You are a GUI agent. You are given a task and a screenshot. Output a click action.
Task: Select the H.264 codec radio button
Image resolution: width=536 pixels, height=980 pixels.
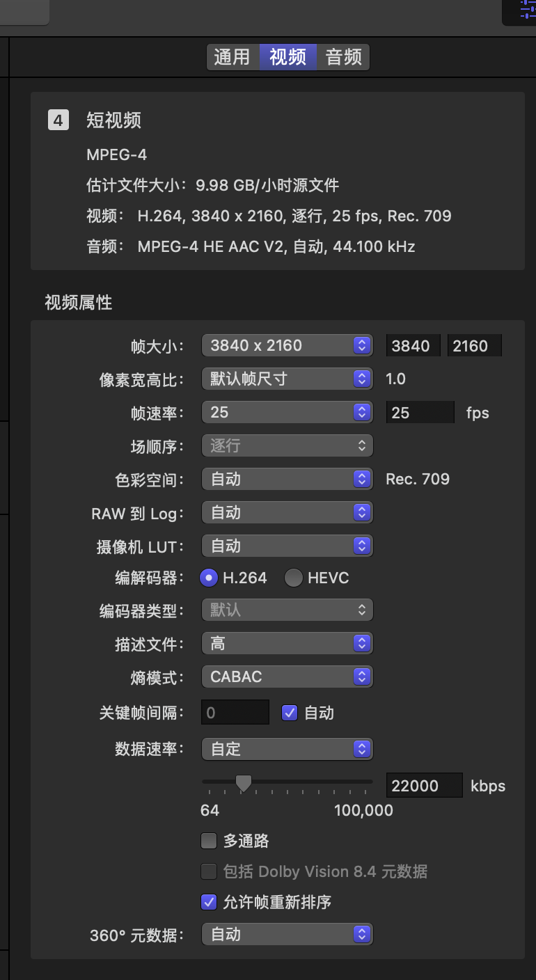209,578
